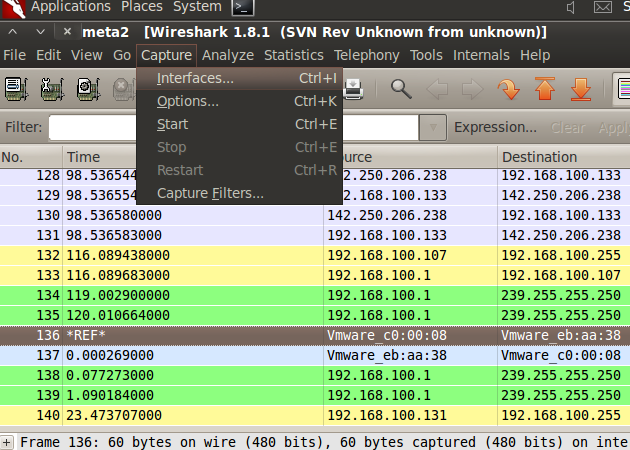Open the System menu
630x450 pixels.
coord(197,6)
